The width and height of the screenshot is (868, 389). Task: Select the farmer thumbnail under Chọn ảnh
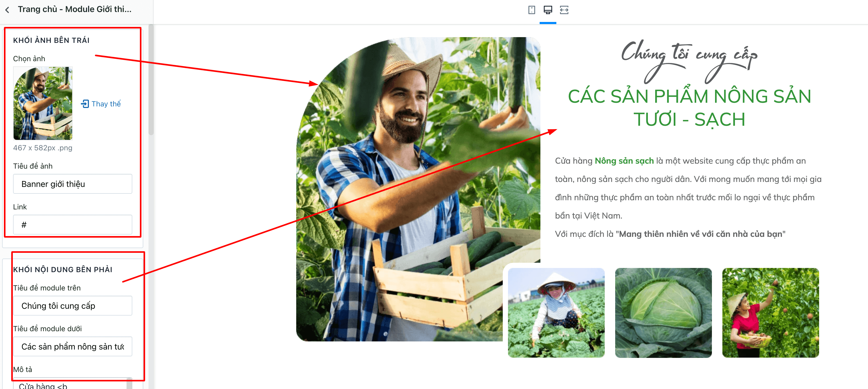pyautogui.click(x=43, y=103)
